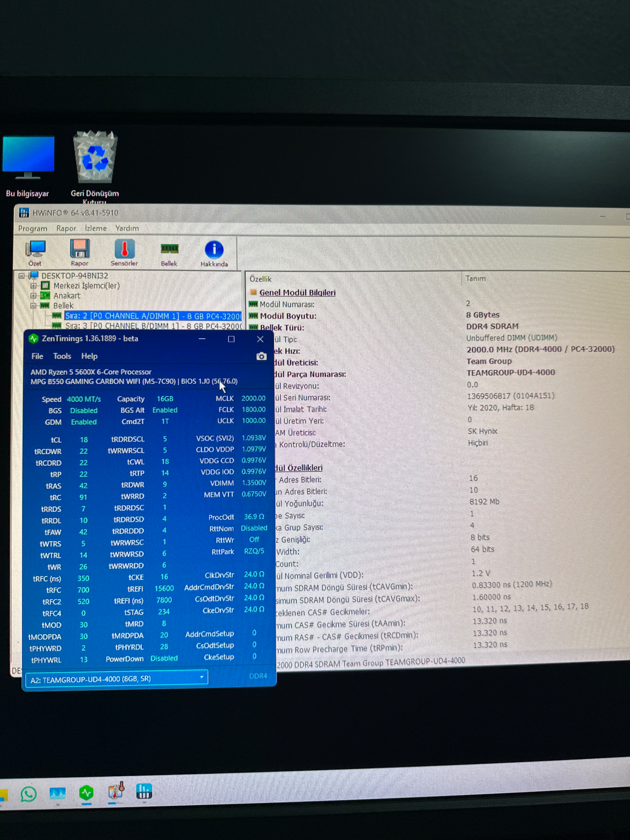The height and width of the screenshot is (840, 630).
Task: Click the 4000 MT/s Speed value
Action: (x=84, y=399)
